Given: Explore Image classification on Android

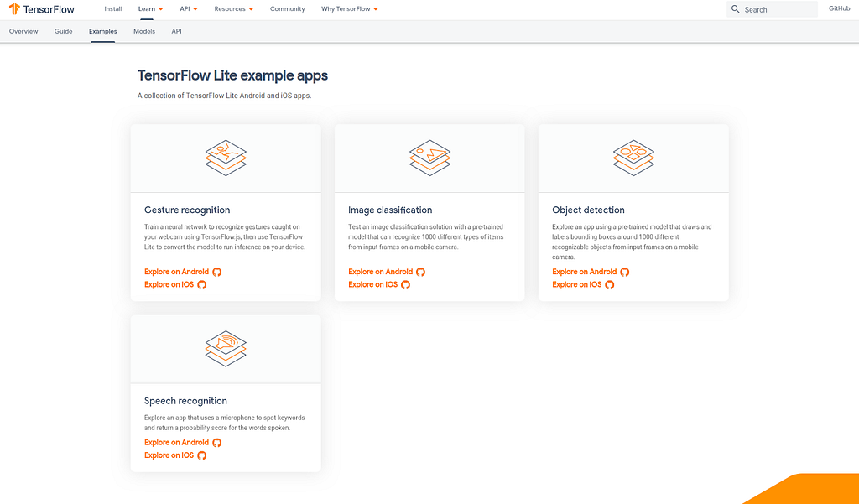Looking at the screenshot, I should 380,272.
